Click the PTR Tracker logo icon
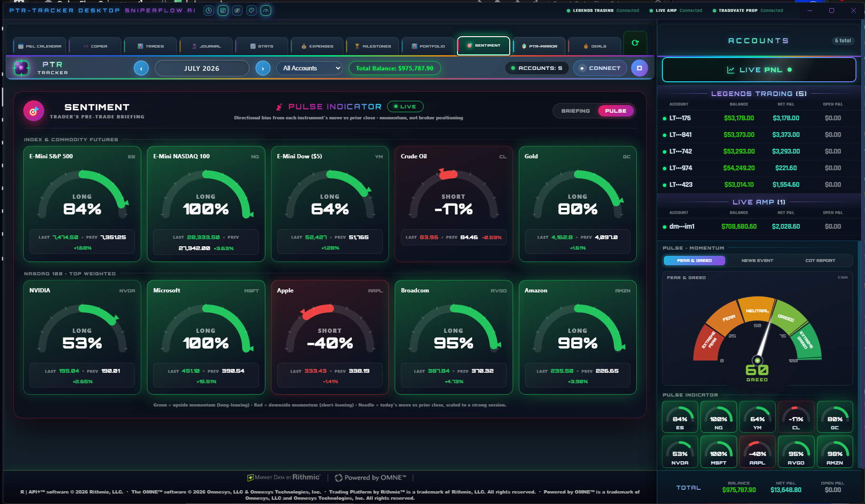The image size is (865, 504). click(x=21, y=68)
